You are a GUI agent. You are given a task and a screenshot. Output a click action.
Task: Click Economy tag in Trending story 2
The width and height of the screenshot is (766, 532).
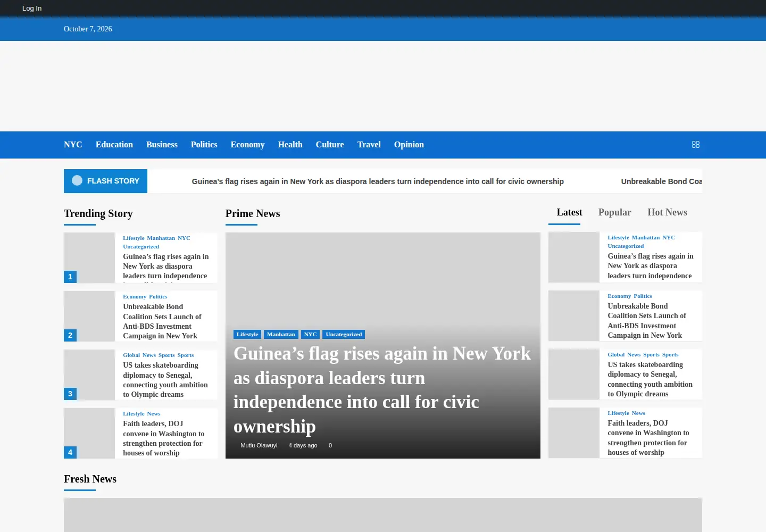point(135,297)
